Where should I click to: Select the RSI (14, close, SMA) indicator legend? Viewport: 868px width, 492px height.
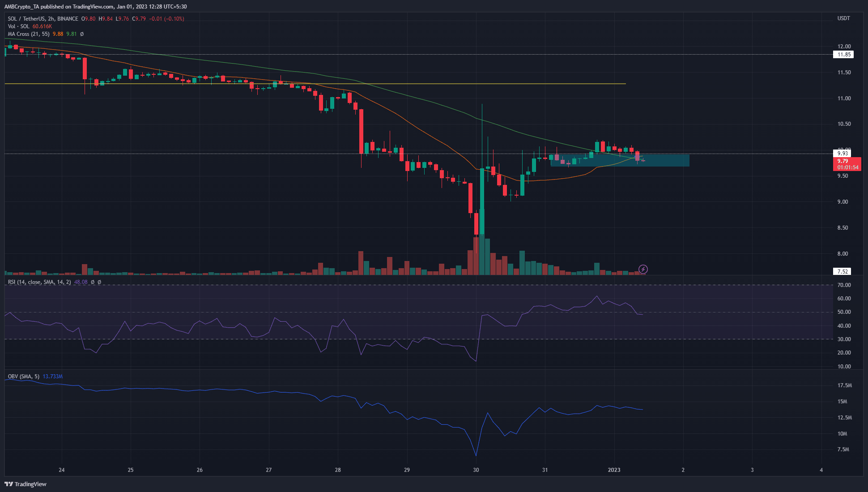coord(39,282)
